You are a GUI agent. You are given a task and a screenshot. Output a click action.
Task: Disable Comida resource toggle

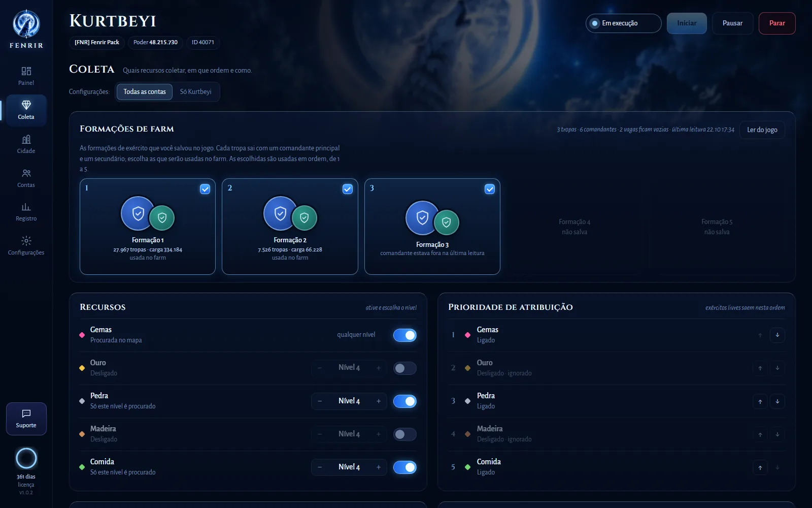pyautogui.click(x=405, y=467)
